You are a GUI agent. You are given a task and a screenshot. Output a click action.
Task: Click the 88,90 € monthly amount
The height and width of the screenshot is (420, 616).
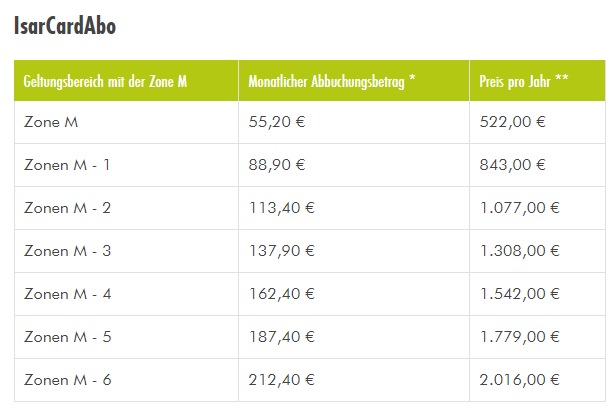tap(277, 165)
